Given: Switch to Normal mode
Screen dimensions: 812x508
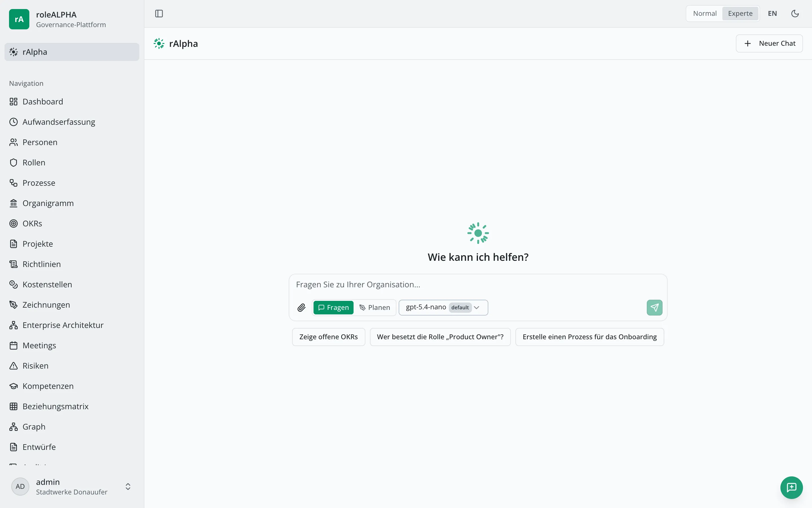Looking at the screenshot, I should pos(705,14).
